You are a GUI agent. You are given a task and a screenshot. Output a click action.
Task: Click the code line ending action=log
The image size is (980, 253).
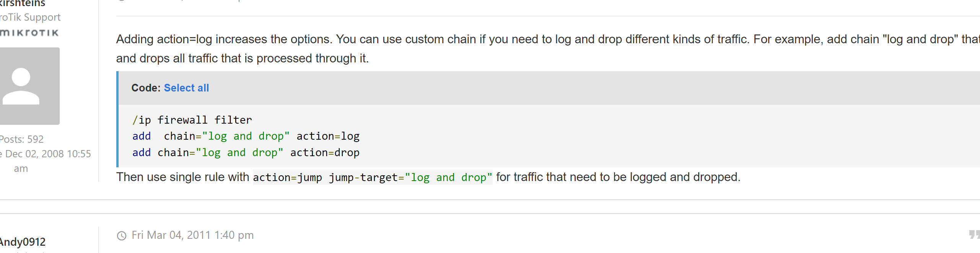pos(246,136)
